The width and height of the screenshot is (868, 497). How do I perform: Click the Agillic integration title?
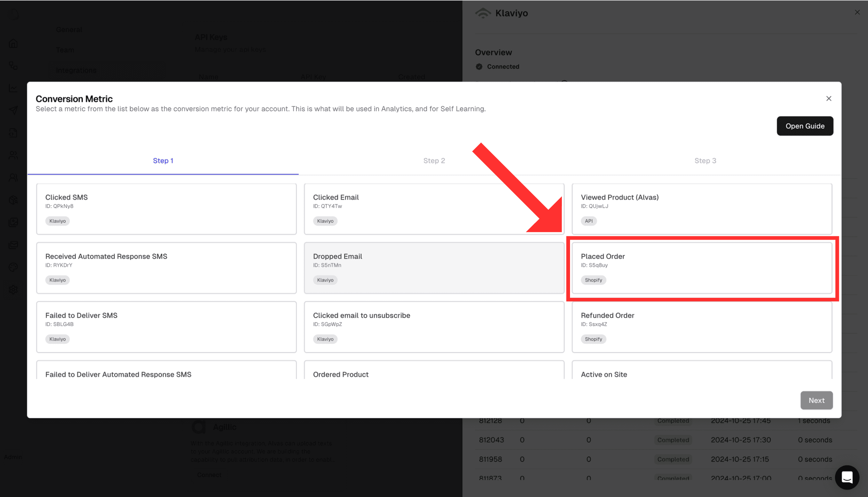(224, 427)
